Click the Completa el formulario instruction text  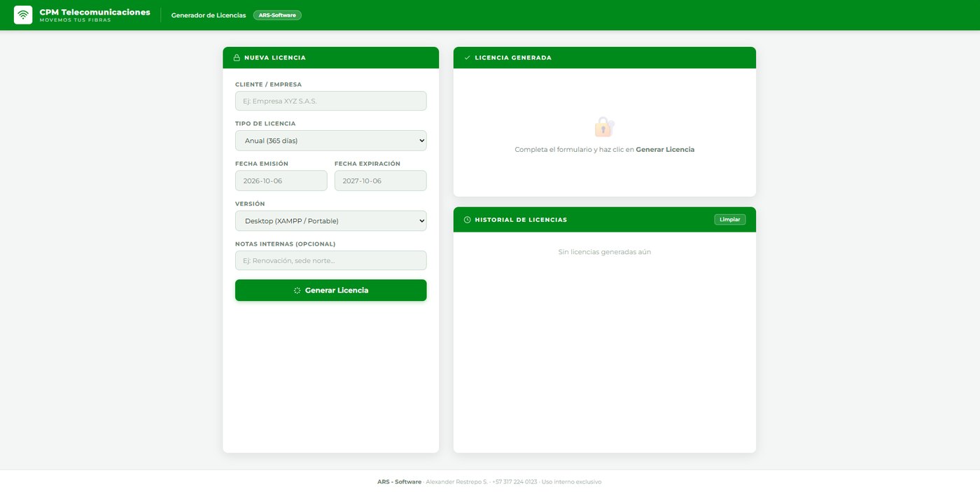click(605, 150)
